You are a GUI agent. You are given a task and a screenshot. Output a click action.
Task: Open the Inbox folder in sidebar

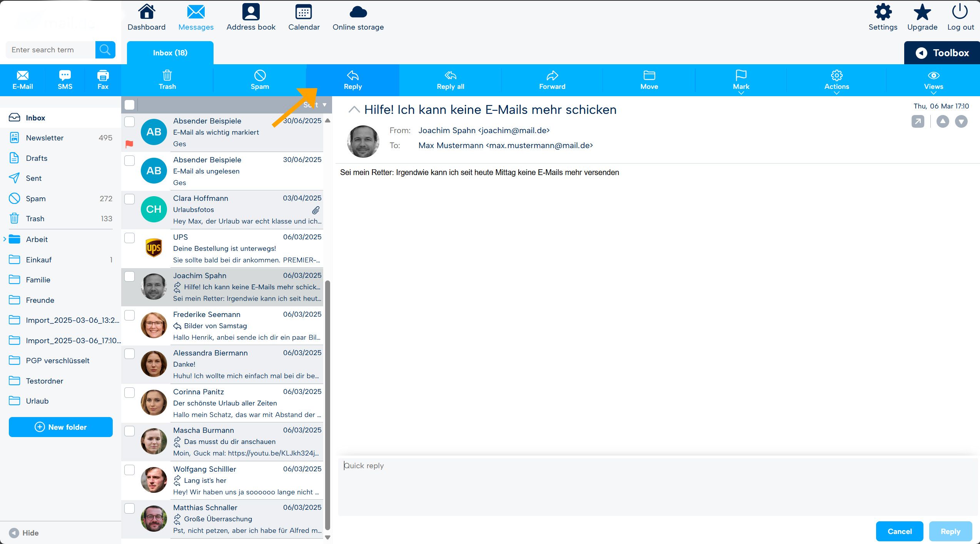pyautogui.click(x=60, y=118)
